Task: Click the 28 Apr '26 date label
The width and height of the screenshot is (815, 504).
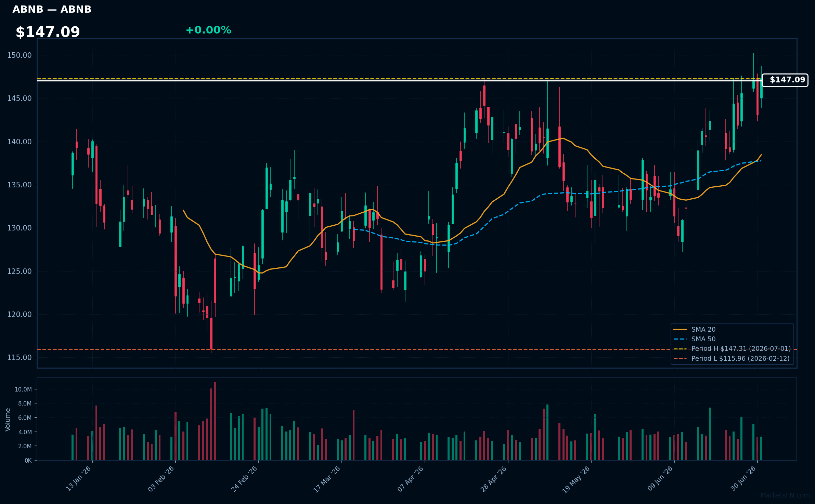Action: [x=494, y=479]
